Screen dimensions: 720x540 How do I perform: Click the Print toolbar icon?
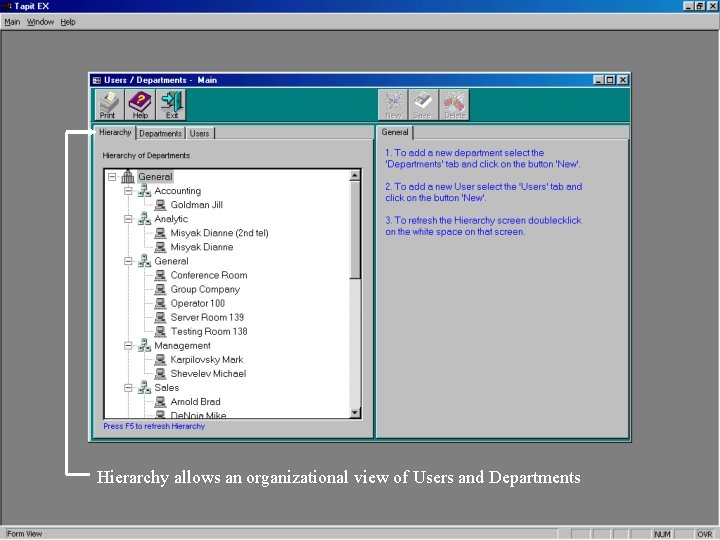(109, 105)
